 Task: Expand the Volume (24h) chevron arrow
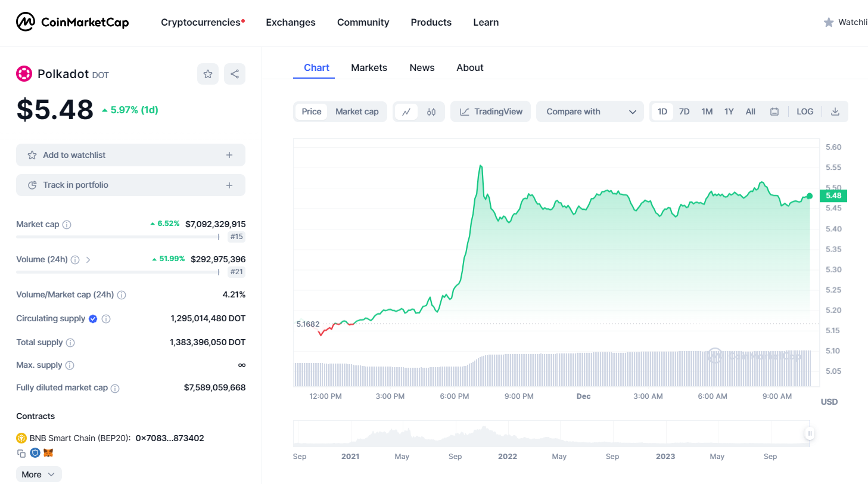click(x=88, y=260)
